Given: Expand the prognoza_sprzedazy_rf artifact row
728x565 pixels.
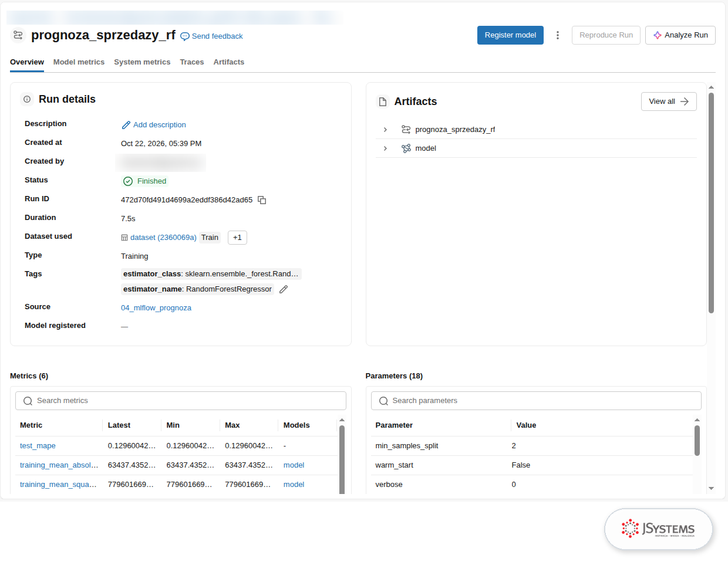Looking at the screenshot, I should coord(385,130).
